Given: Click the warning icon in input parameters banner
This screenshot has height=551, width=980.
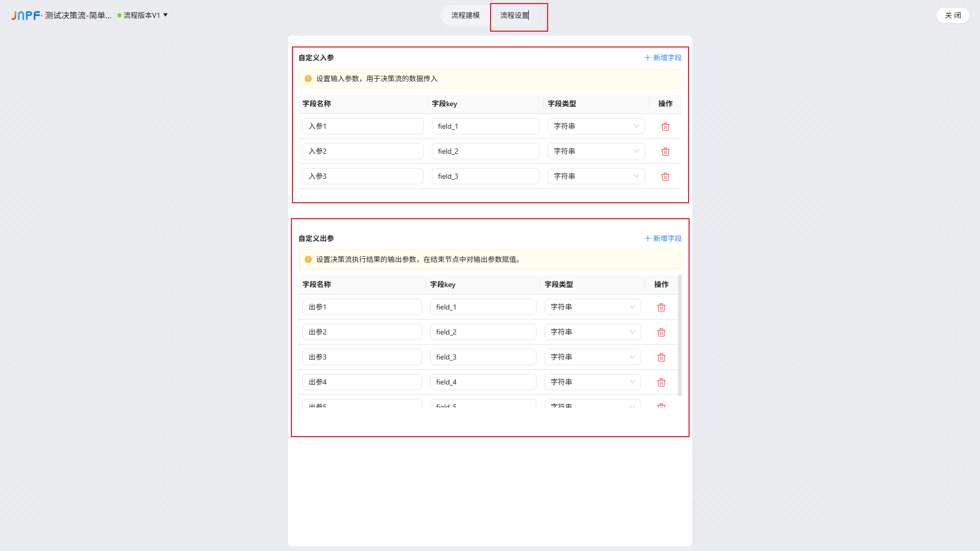Looking at the screenshot, I should [x=308, y=79].
